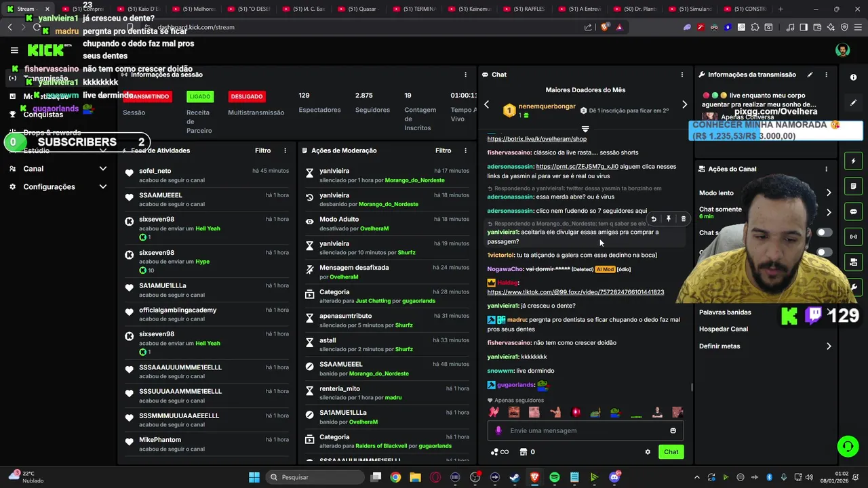The width and height of the screenshot is (868, 488).
Task: Open the botrix.live shop link
Action: [x=537, y=139]
